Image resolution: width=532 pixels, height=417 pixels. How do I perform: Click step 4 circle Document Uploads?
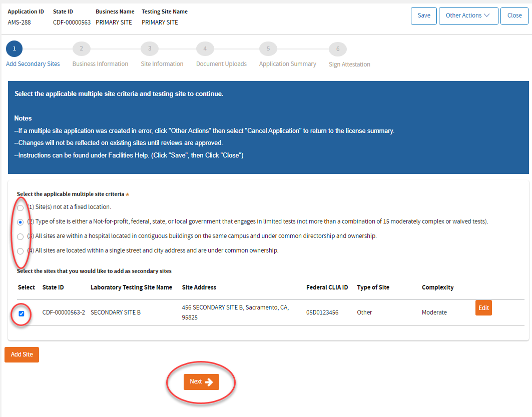pos(205,49)
